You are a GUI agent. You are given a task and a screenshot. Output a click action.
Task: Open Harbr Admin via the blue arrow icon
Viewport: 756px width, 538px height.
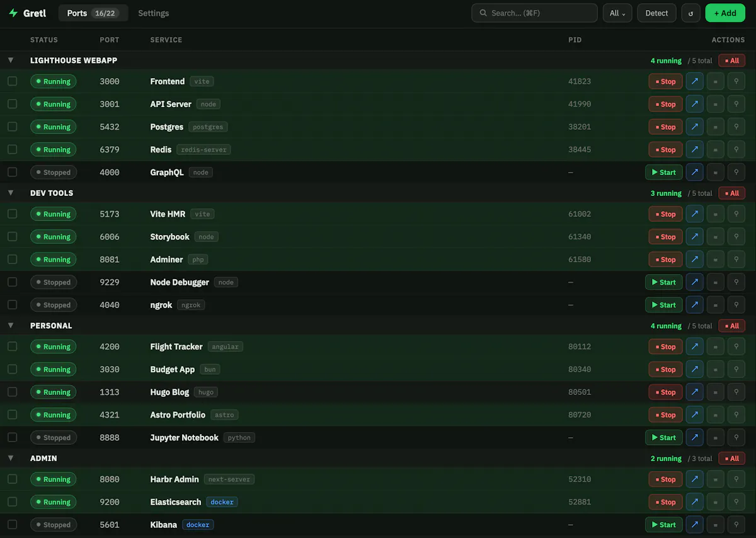pos(694,479)
